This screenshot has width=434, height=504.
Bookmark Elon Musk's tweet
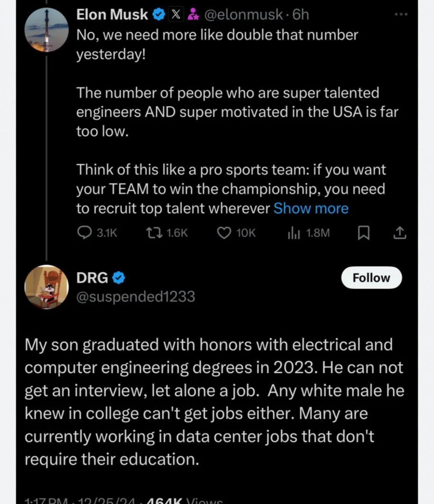pos(363,233)
